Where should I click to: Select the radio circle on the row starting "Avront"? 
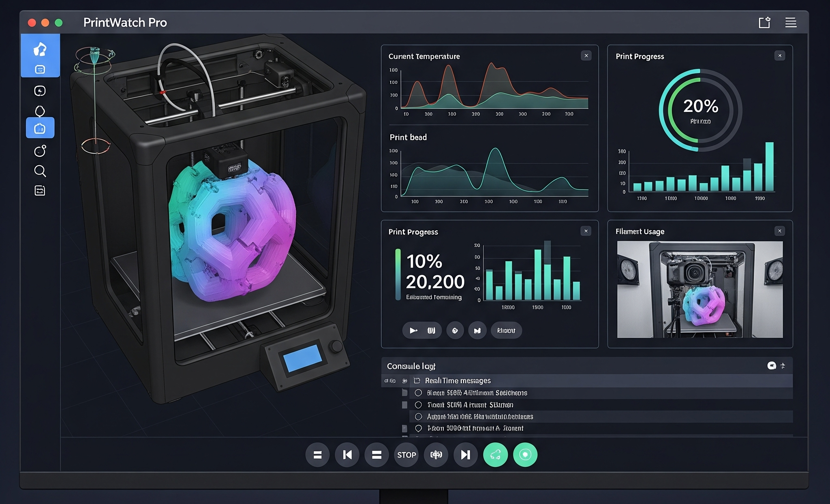tap(418, 416)
